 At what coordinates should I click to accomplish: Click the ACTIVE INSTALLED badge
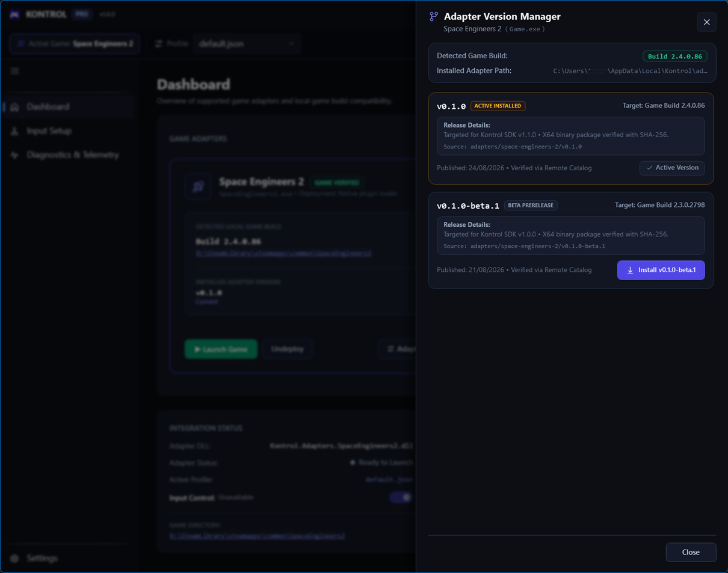(498, 106)
